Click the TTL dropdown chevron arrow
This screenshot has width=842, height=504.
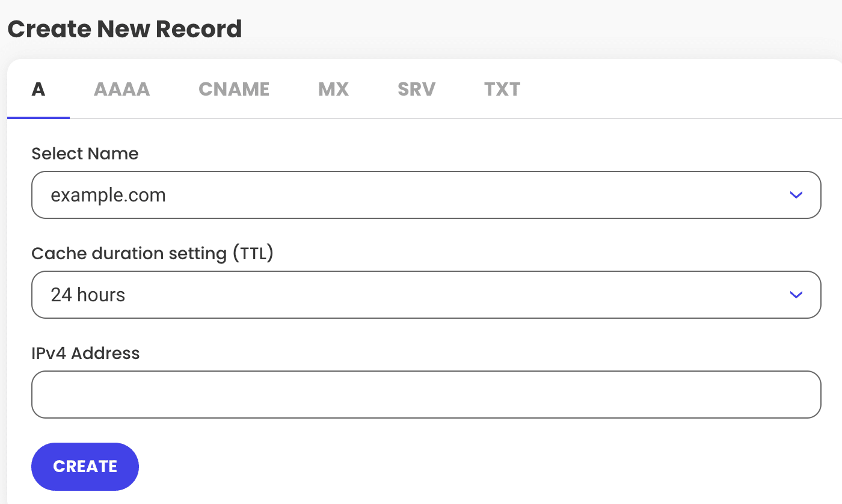pos(796,295)
